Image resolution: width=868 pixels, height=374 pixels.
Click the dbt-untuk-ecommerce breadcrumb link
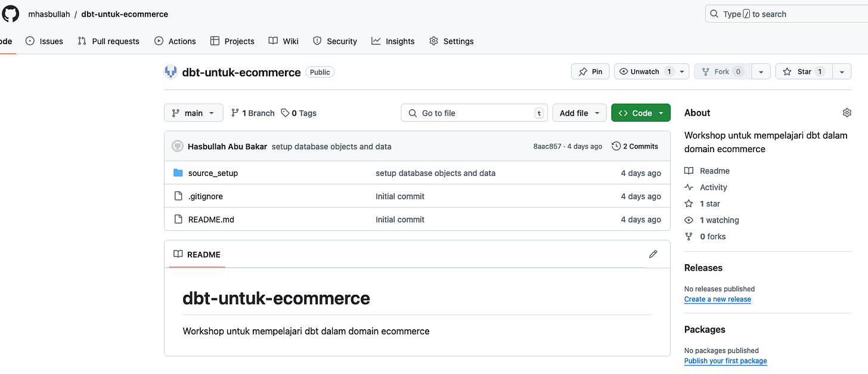coord(125,14)
